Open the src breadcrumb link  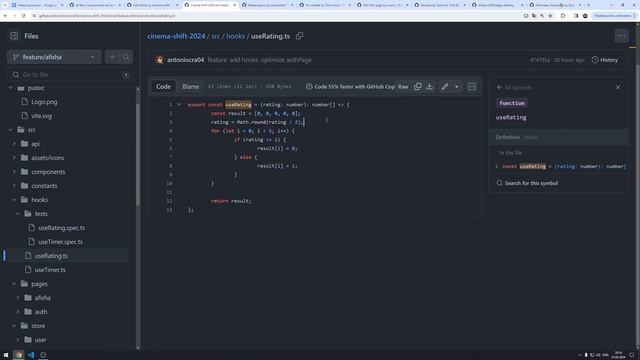point(216,36)
